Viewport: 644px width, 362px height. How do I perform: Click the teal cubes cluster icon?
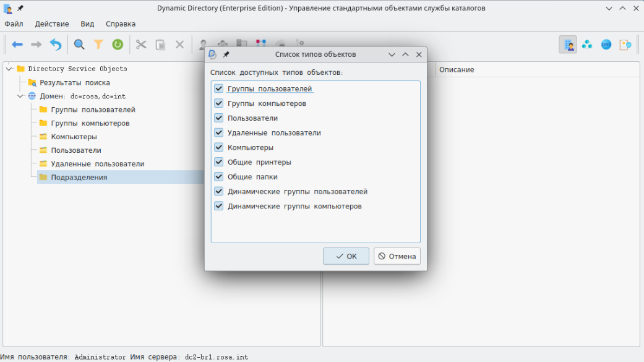point(587,45)
